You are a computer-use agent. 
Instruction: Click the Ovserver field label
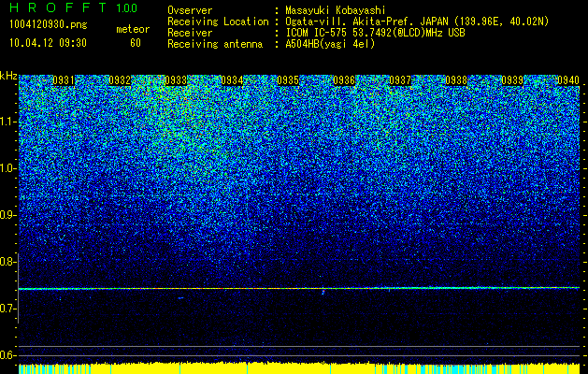[190, 10]
